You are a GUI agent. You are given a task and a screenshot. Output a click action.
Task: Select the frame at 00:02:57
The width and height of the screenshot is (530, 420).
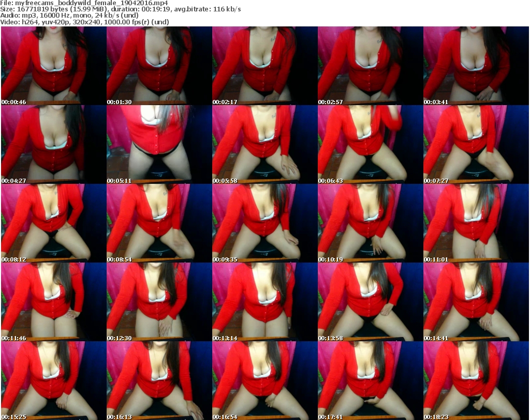370,66
